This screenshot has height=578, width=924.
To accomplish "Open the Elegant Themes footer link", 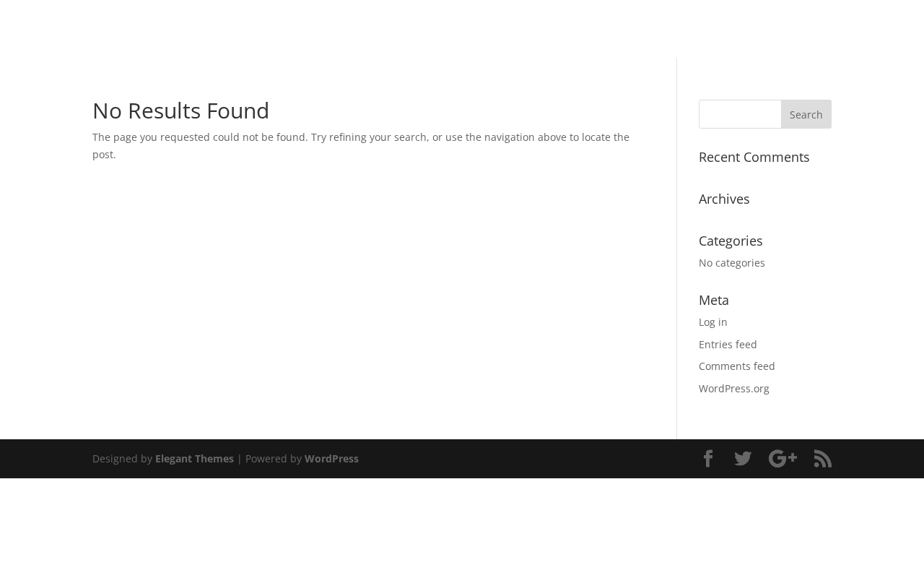I will 194,459.
